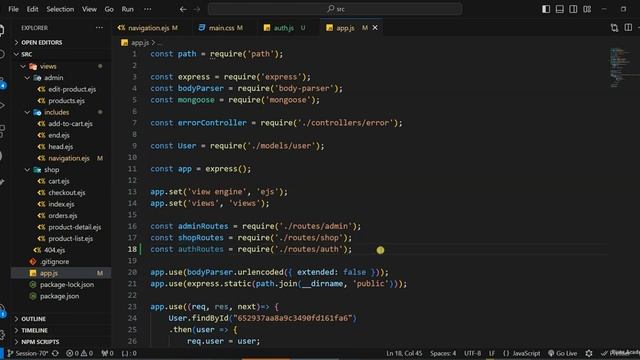The image size is (640, 360).
Task: Open package-lock.json file
Action: (60, 284)
